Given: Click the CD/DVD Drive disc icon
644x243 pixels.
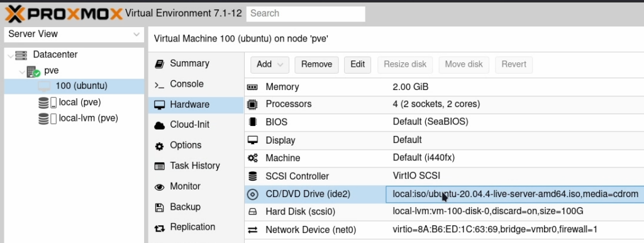Looking at the screenshot, I should (x=253, y=194).
